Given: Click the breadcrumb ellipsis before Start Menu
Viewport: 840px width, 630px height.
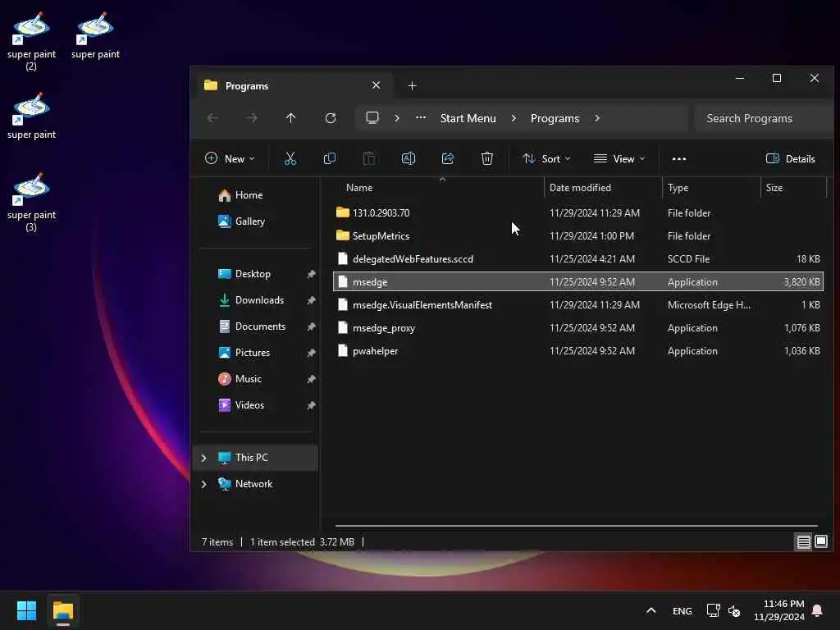Looking at the screenshot, I should tap(421, 117).
